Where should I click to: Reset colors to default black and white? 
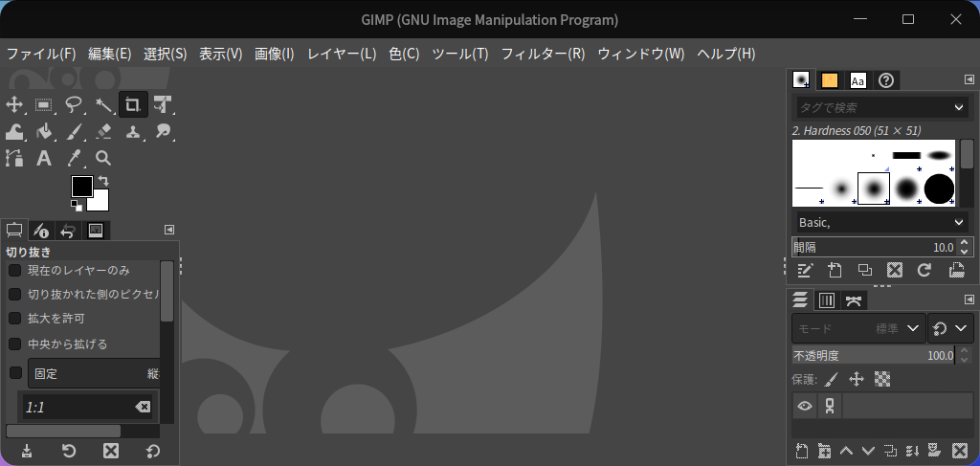pyautogui.click(x=76, y=205)
